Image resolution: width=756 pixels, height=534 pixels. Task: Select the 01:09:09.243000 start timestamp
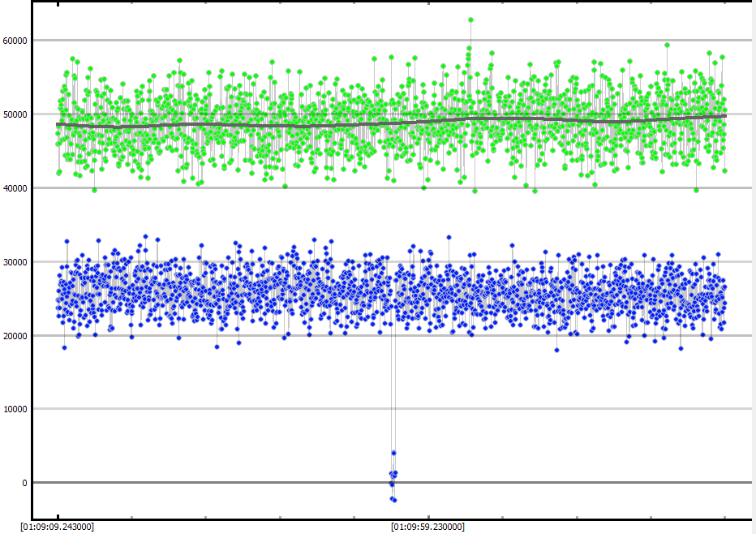click(57, 527)
